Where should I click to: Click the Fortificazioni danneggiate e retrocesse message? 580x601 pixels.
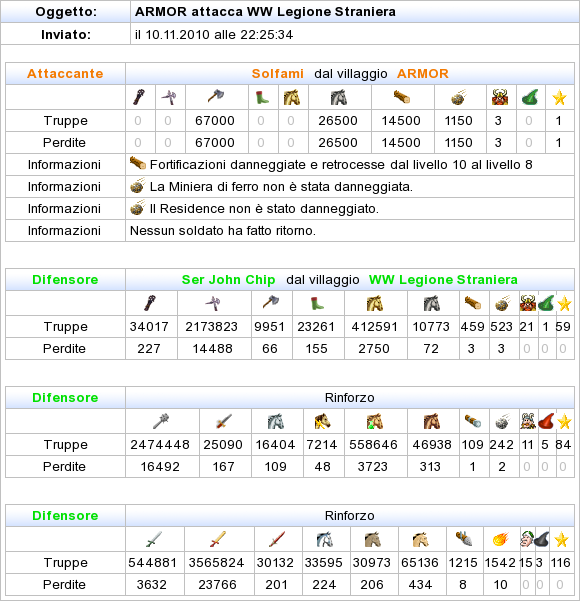coord(341,165)
